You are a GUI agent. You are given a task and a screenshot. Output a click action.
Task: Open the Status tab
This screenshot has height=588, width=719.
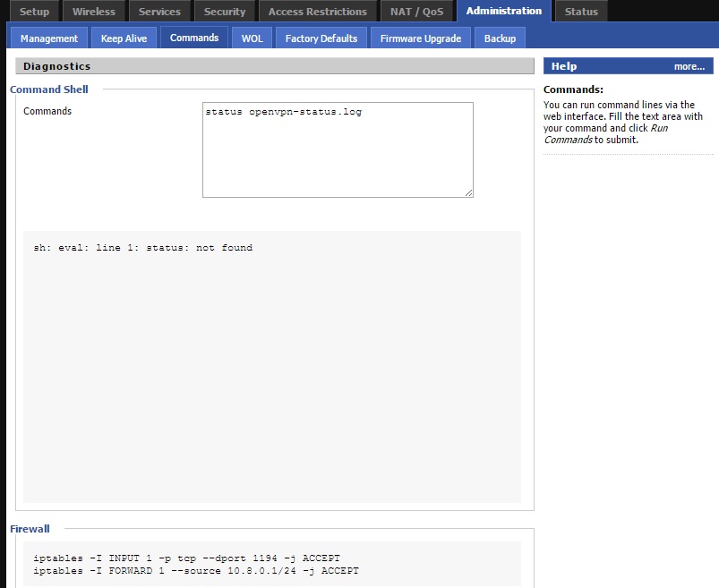tap(581, 12)
